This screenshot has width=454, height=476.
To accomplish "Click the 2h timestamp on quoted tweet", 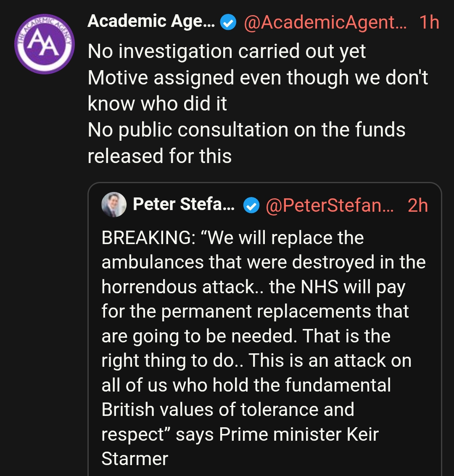I will click(x=417, y=205).
